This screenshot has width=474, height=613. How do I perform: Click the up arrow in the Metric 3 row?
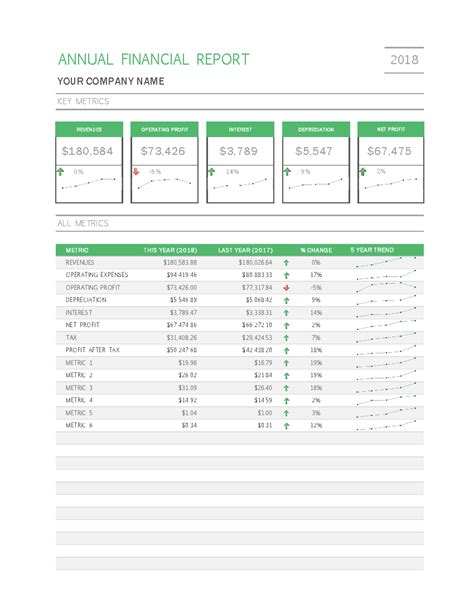point(286,388)
